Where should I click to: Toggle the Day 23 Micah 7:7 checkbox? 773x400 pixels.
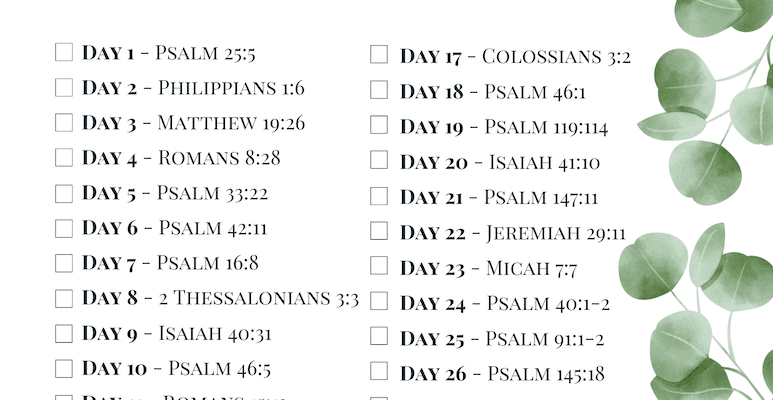379,267
